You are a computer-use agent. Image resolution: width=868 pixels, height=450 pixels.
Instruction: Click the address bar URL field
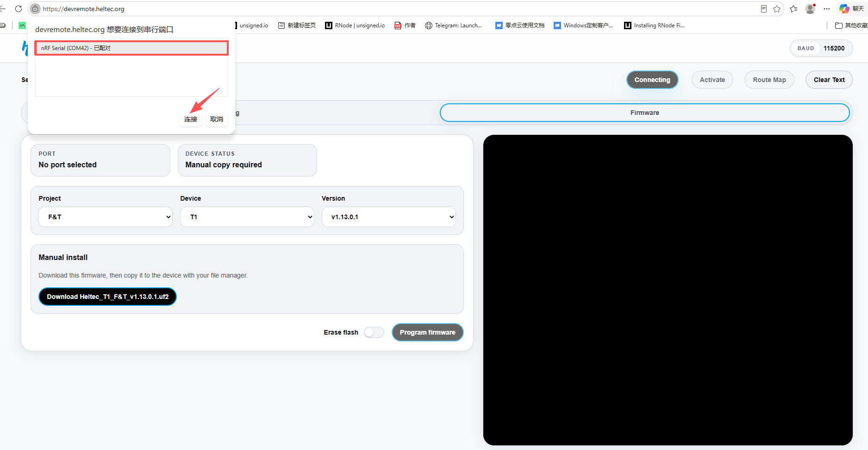(398, 9)
